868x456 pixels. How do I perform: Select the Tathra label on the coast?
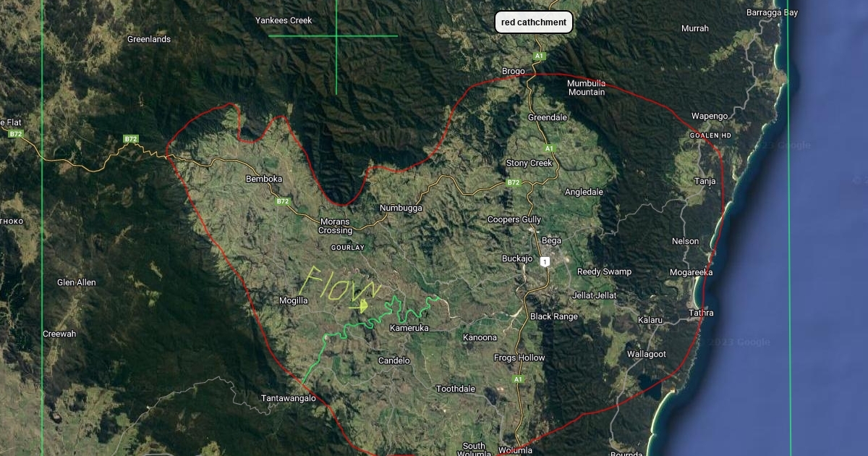point(701,313)
